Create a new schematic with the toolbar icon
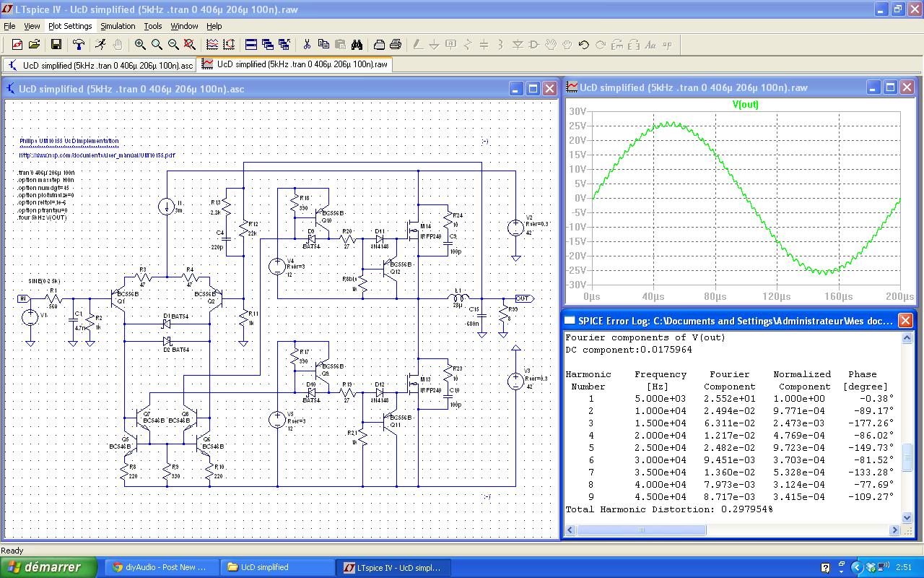The width and height of the screenshot is (924, 578). [x=17, y=45]
